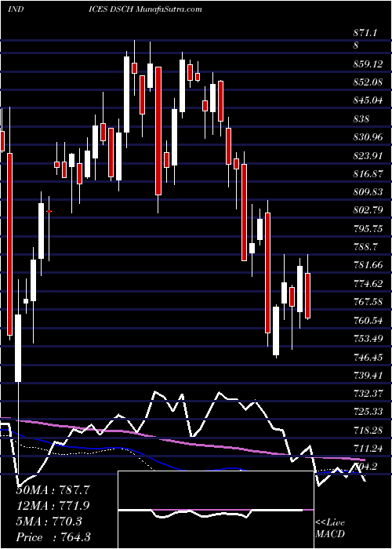The image size is (392, 549).
Task: Click the 739.41 price axis label
Action: pos(368,375)
